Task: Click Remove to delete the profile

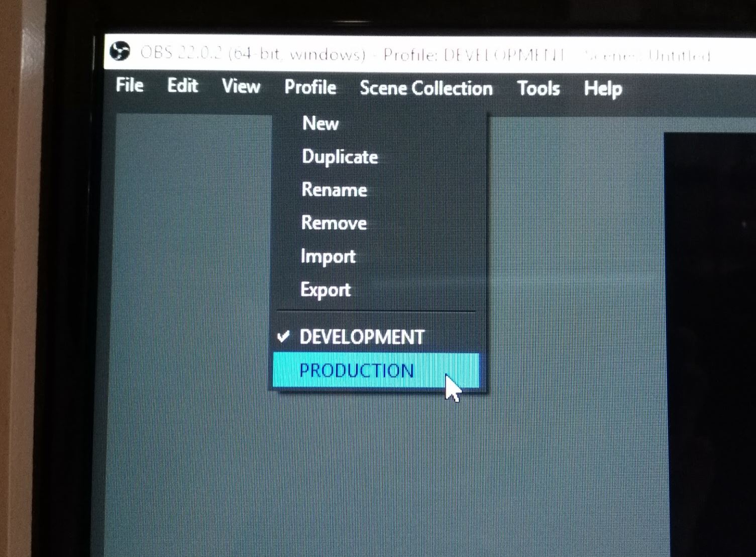Action: coord(334,223)
